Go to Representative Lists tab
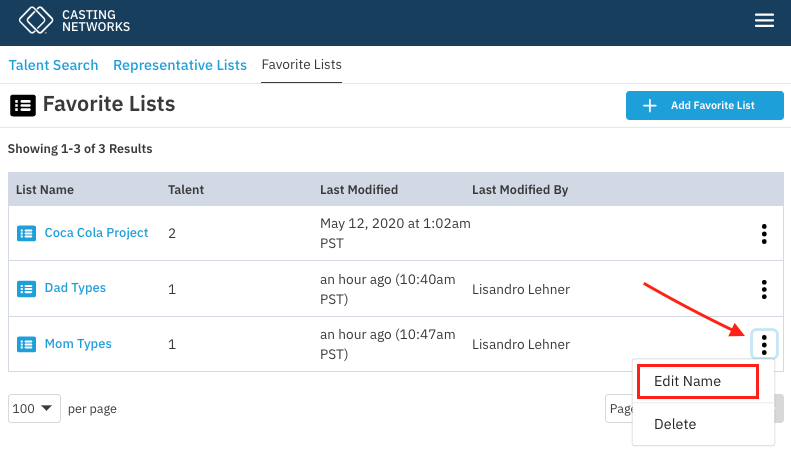This screenshot has width=791, height=455. tap(180, 65)
